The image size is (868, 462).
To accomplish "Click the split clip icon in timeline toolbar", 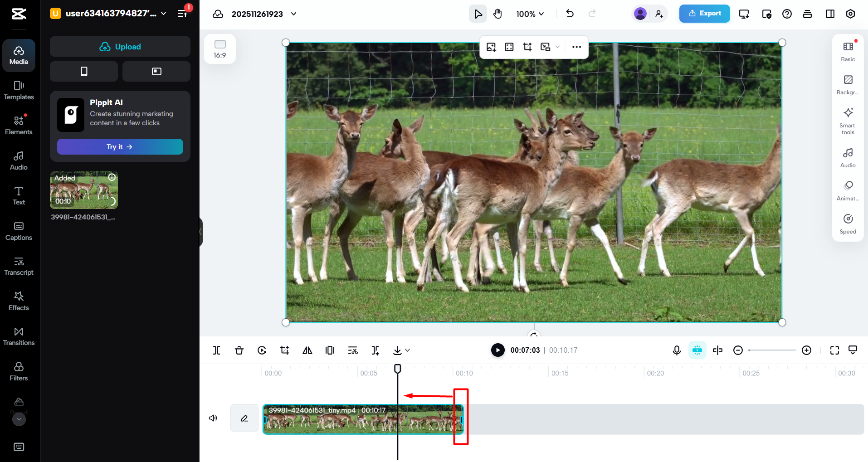I will click(216, 350).
